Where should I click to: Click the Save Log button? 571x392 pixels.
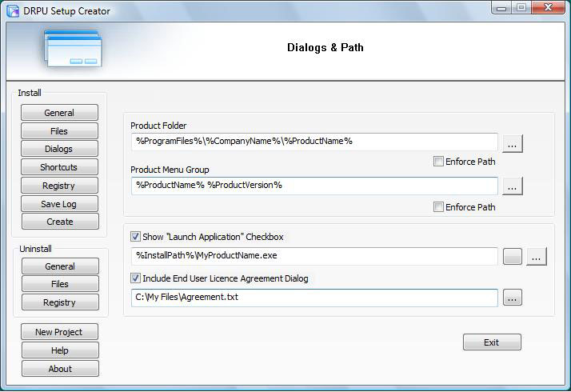tap(59, 204)
